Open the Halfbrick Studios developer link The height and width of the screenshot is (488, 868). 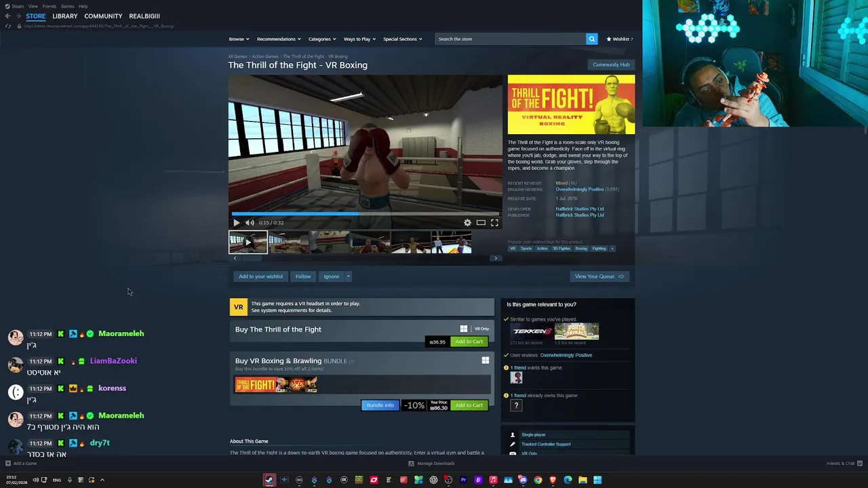pyautogui.click(x=580, y=209)
